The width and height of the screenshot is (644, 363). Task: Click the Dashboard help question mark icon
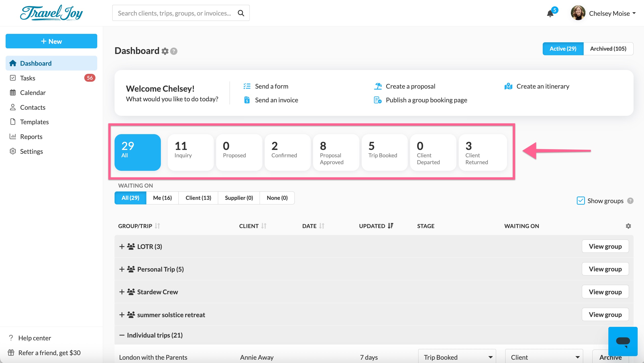174,51
